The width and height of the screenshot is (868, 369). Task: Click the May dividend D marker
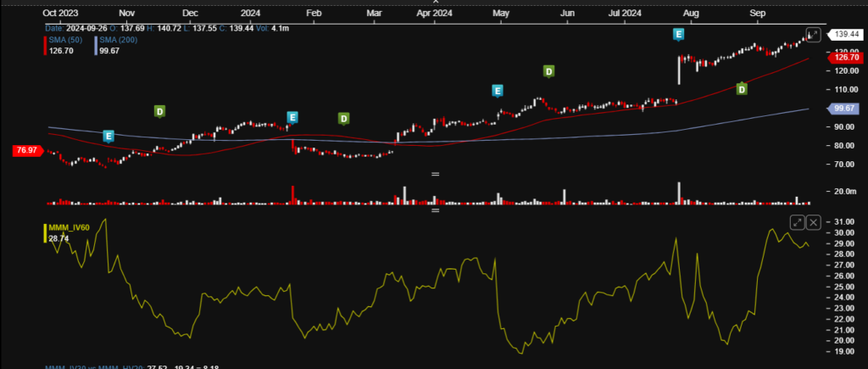tap(548, 71)
